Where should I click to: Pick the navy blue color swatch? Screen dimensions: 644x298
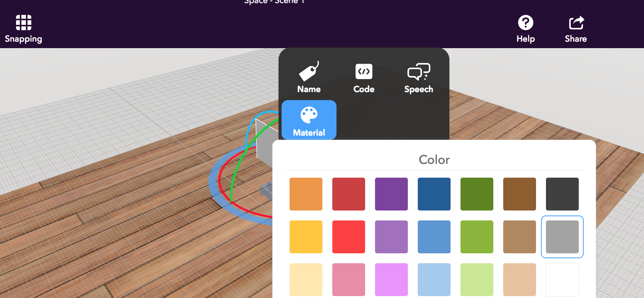434,194
